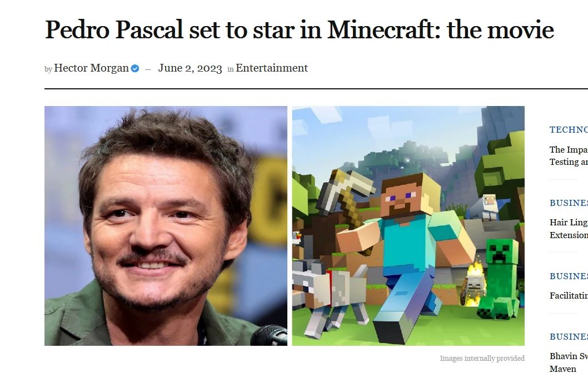Click the article headline about Minecraft: the movie
The image size is (588, 373).
[299, 29]
